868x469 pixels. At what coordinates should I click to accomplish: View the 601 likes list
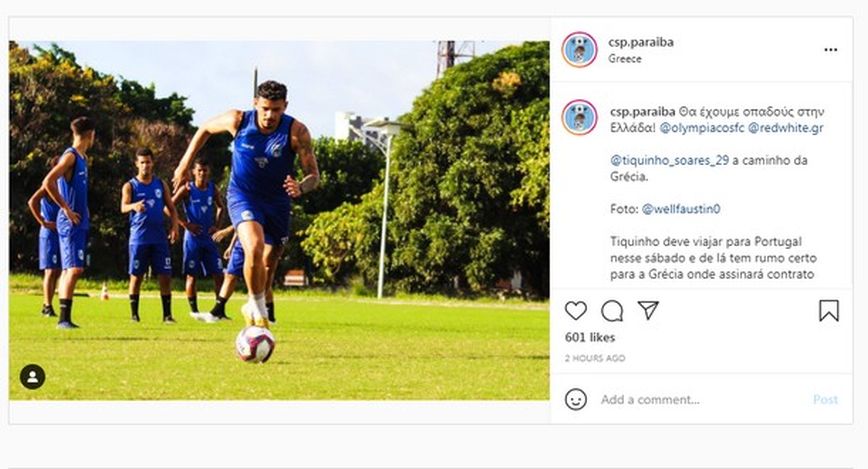coord(590,338)
